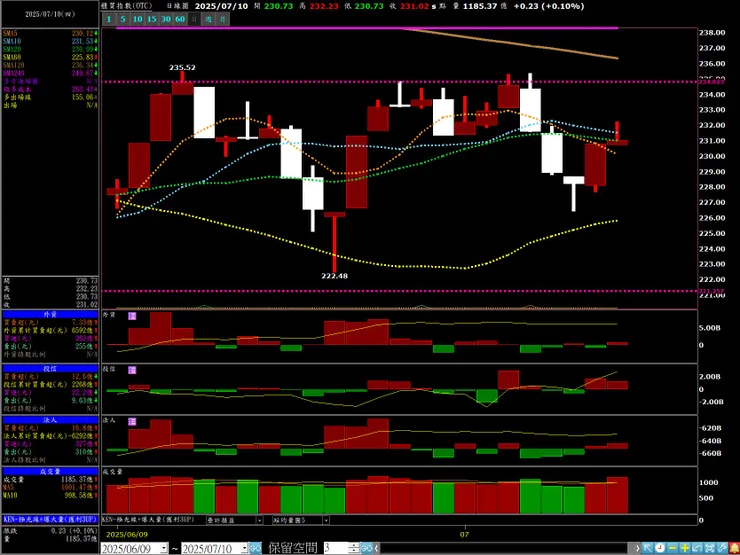Click the 222.48 low price label on the chart
This screenshot has height=555, width=740.
tap(335, 276)
